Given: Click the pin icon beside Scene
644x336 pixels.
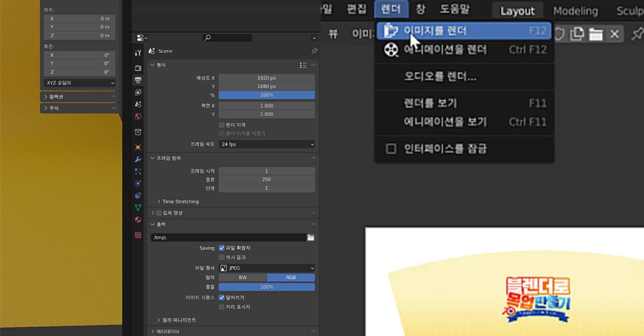Looking at the screenshot, I should [314, 51].
